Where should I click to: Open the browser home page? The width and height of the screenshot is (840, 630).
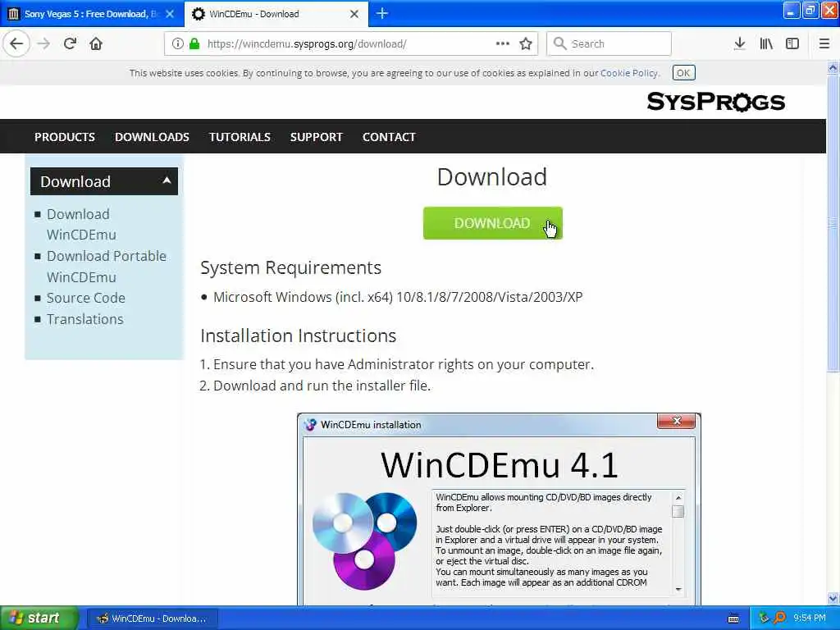click(96, 43)
